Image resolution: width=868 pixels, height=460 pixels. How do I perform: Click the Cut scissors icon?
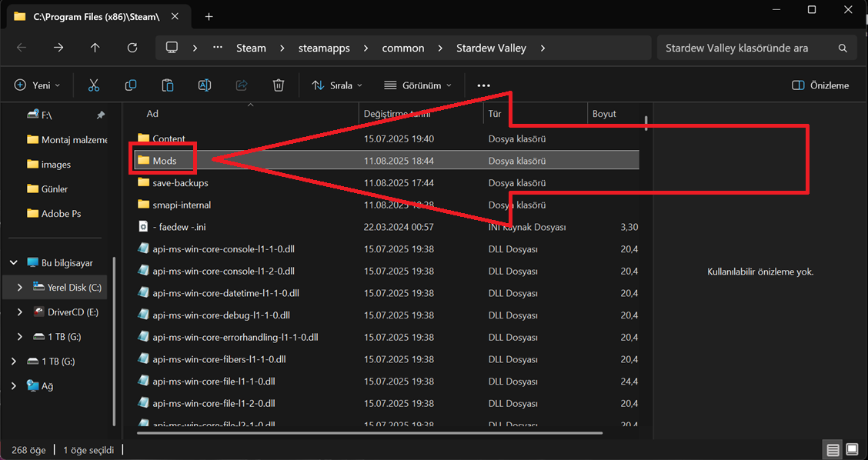(94, 85)
